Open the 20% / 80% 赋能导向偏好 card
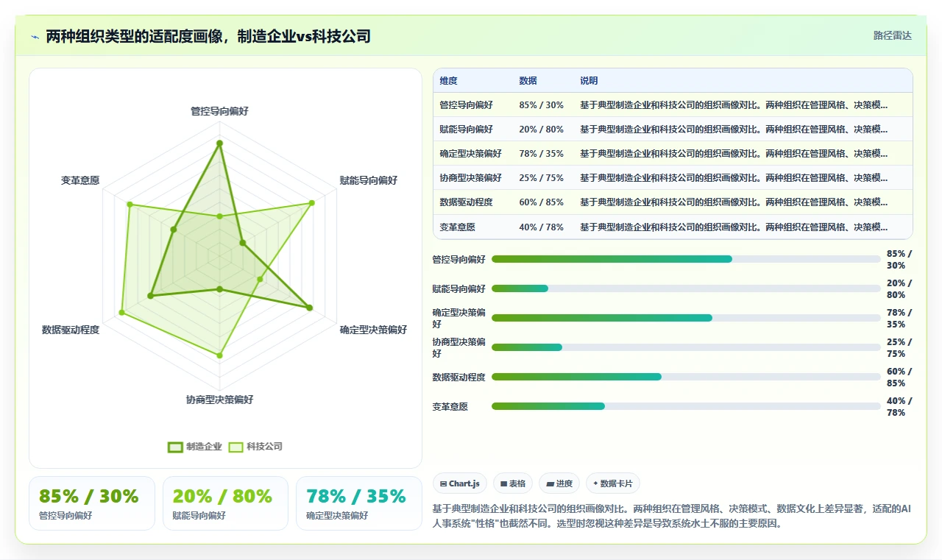Image resolution: width=942 pixels, height=560 pixels. pyautogui.click(x=225, y=503)
